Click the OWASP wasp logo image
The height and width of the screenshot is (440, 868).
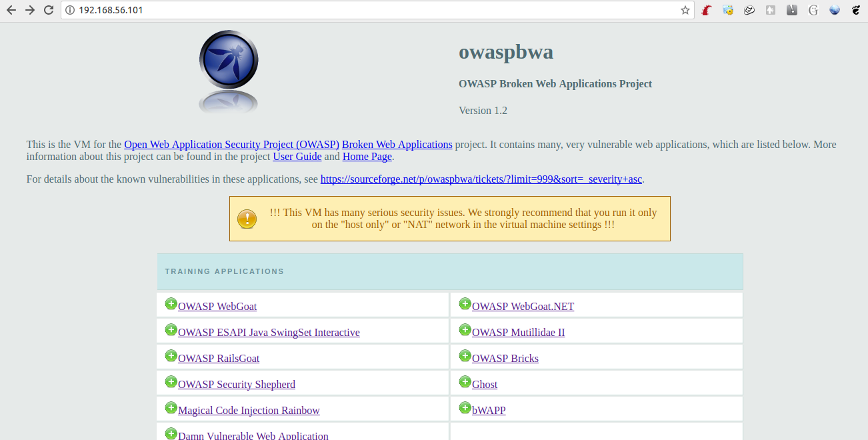pyautogui.click(x=229, y=72)
